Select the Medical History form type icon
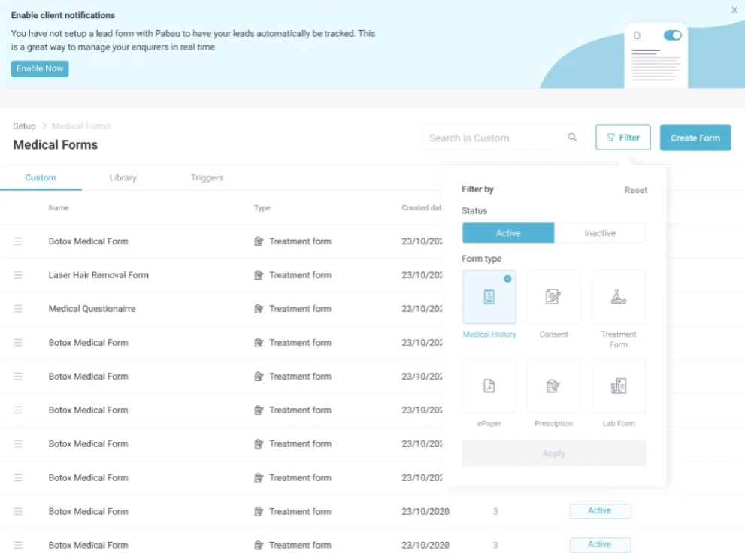This screenshot has height=560, width=745. tap(489, 296)
